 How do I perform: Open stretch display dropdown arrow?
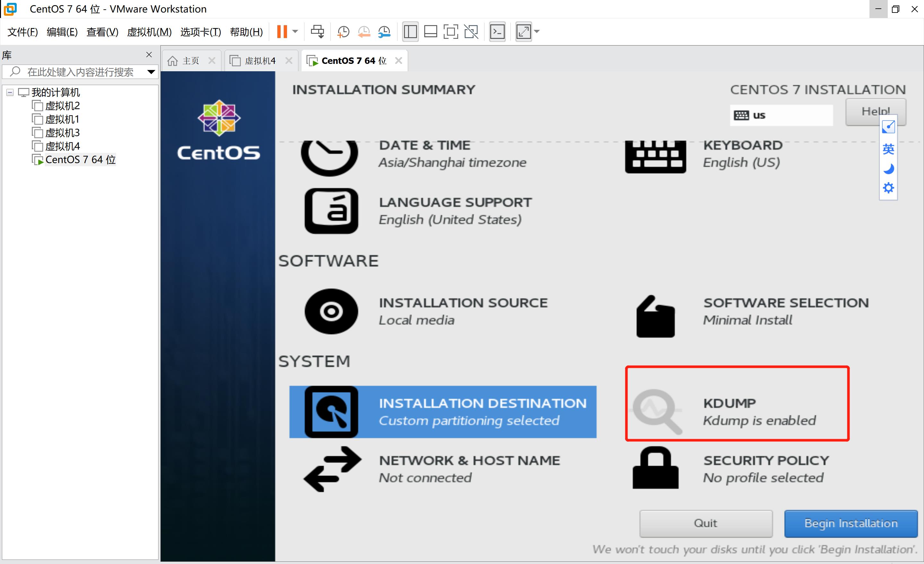pyautogui.click(x=537, y=31)
